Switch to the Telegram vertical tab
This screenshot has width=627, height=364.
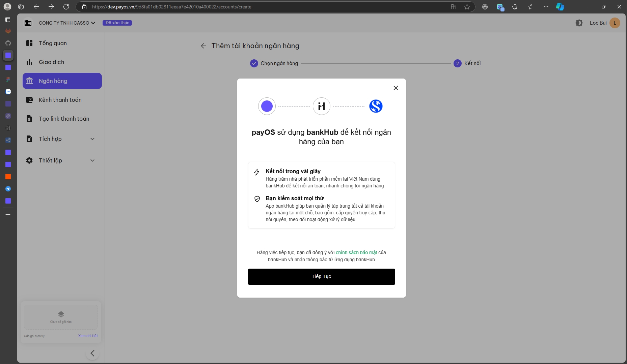coord(8,189)
